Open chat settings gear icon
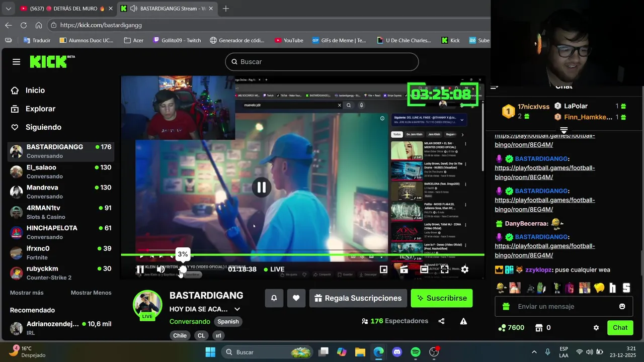 point(596,328)
